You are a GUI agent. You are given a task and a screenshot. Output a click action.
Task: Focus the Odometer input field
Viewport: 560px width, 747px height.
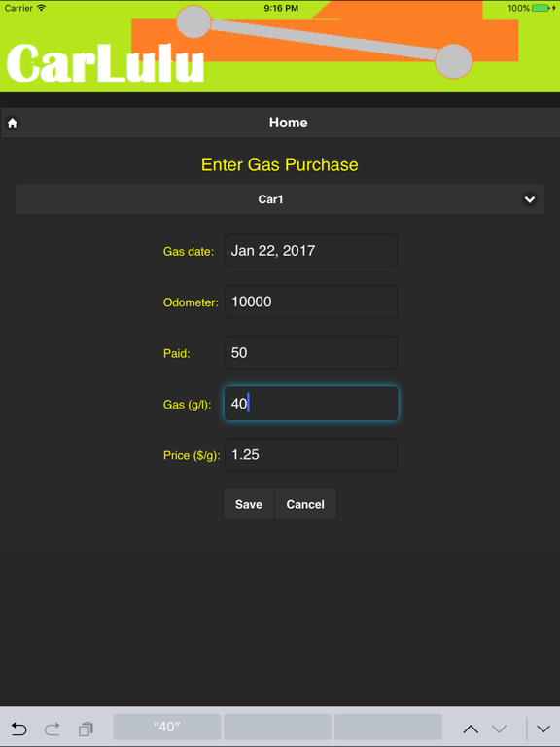tap(311, 302)
